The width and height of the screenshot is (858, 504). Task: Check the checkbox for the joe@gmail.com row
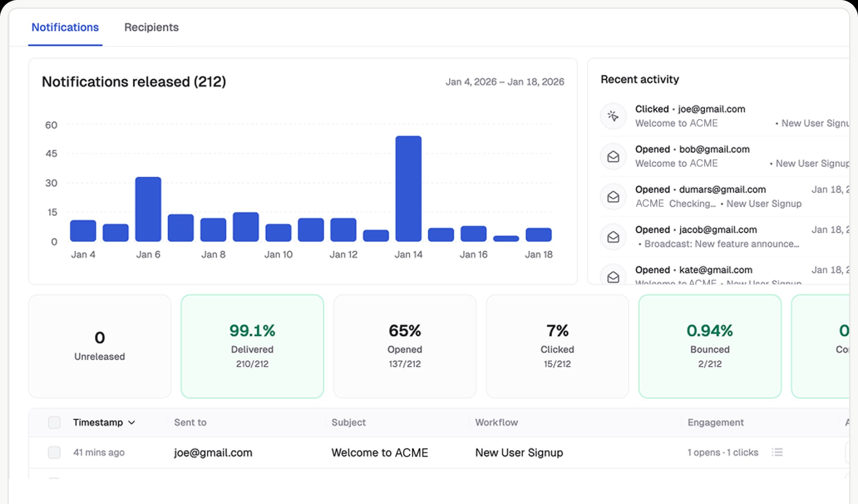54,452
